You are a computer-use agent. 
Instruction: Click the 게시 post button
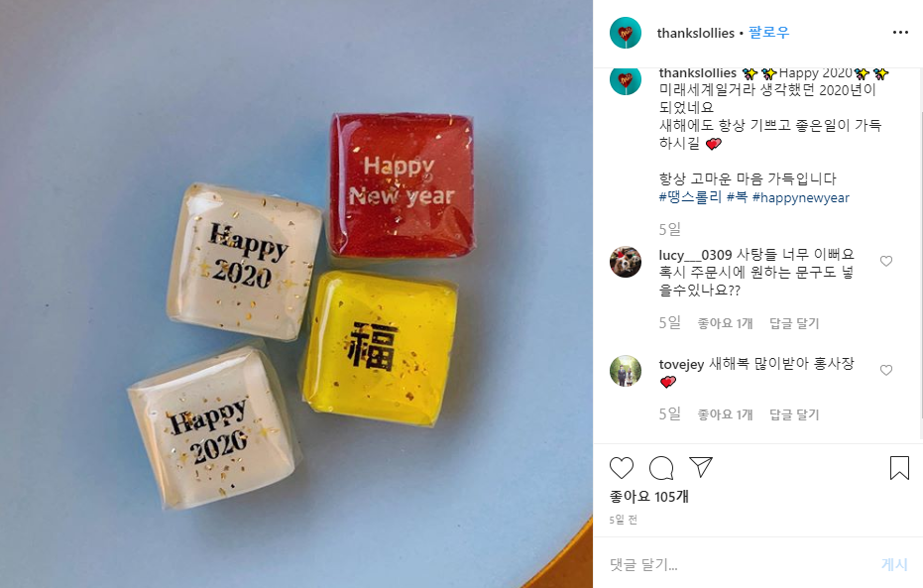click(x=894, y=564)
